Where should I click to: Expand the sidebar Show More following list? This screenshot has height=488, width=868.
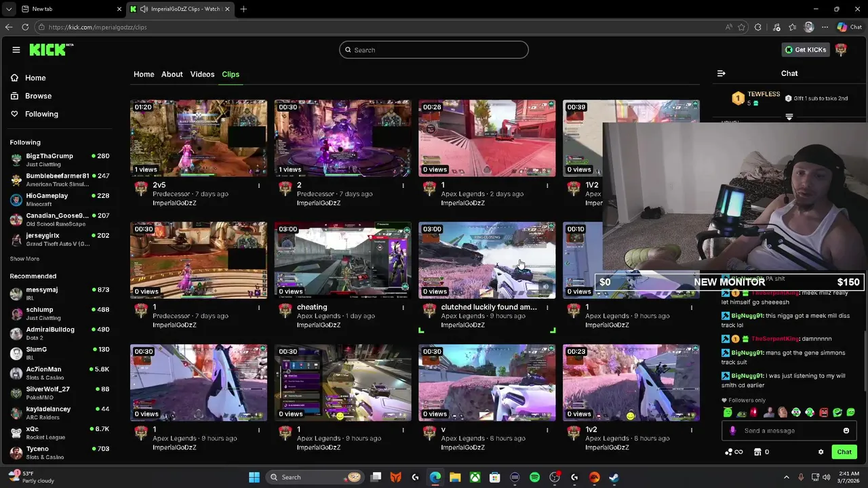pos(24,259)
